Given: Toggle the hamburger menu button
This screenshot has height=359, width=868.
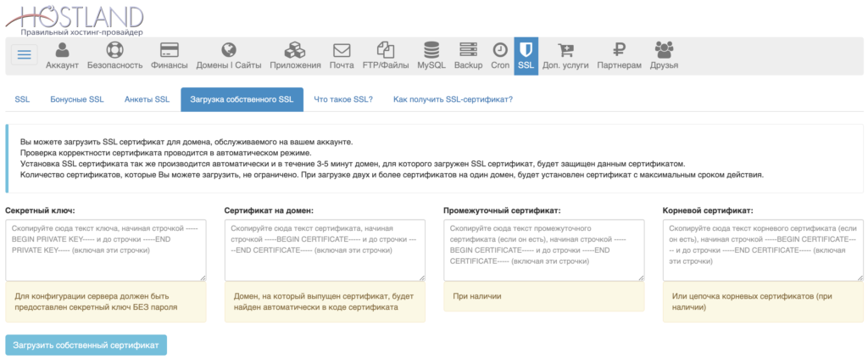Looking at the screenshot, I should pyautogui.click(x=24, y=55).
